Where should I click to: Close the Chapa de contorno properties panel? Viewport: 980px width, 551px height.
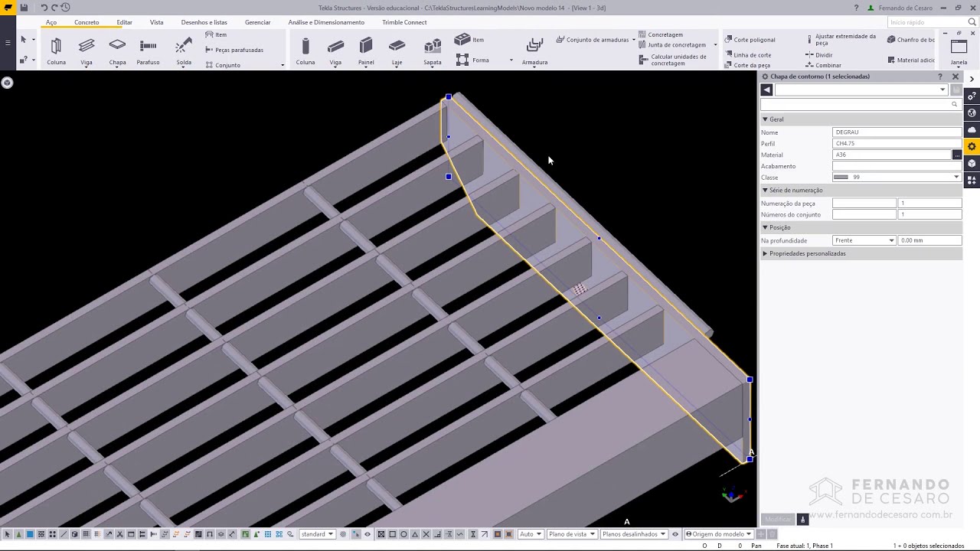(955, 77)
